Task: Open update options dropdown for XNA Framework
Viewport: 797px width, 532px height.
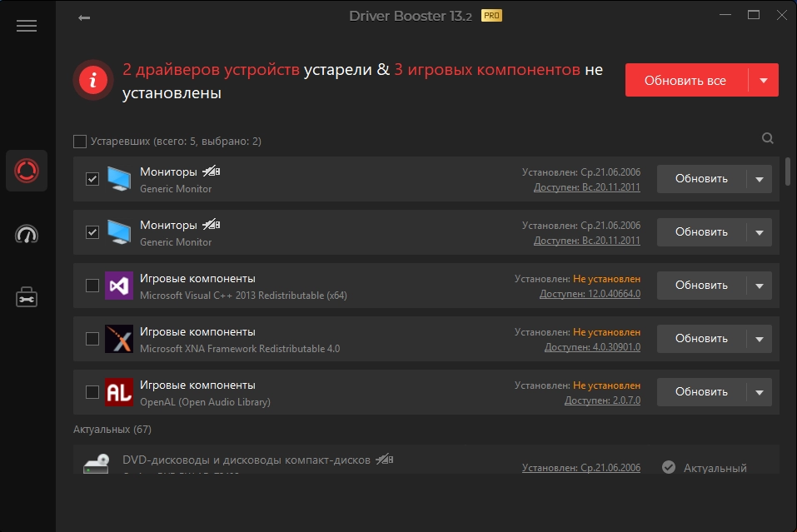Action: pyautogui.click(x=760, y=339)
